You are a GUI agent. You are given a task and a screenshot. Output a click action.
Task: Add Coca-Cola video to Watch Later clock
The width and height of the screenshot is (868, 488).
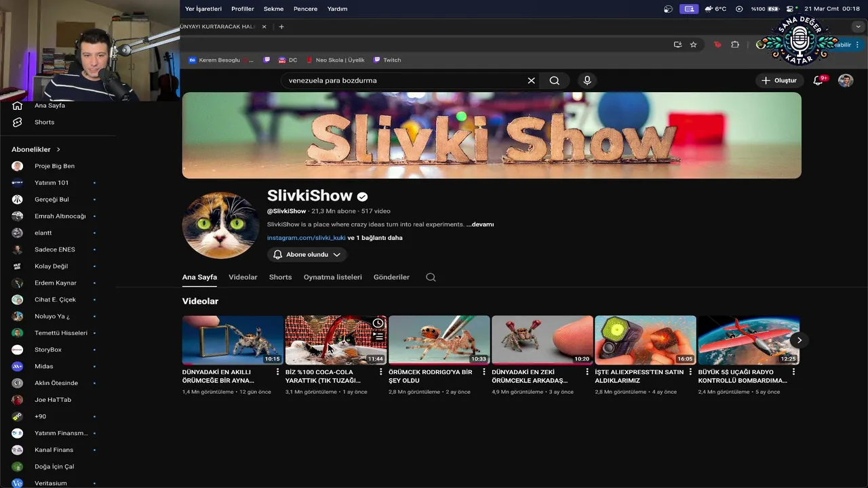[x=378, y=323]
